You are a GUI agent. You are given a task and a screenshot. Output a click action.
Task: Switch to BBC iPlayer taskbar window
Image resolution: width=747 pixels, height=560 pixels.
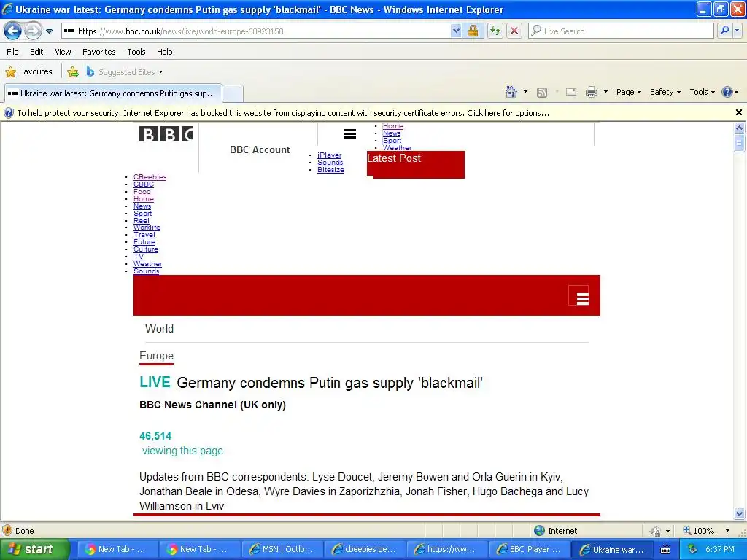click(530, 550)
